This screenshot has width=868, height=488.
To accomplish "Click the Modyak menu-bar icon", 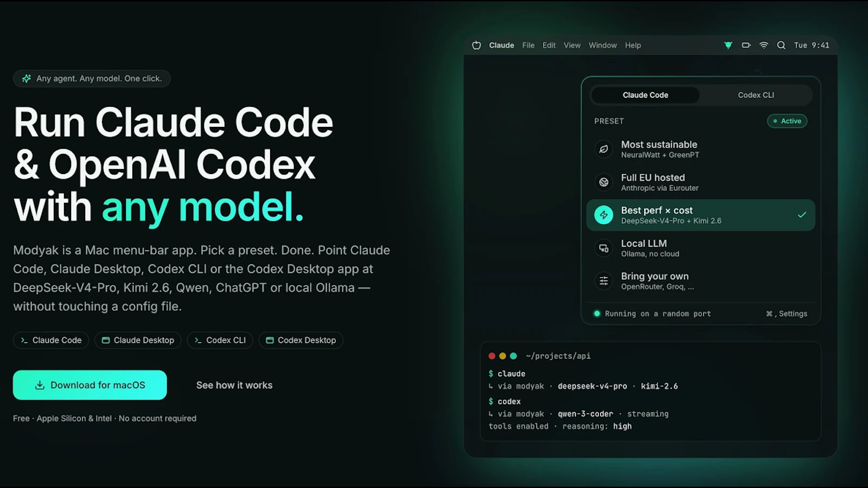I will [728, 46].
